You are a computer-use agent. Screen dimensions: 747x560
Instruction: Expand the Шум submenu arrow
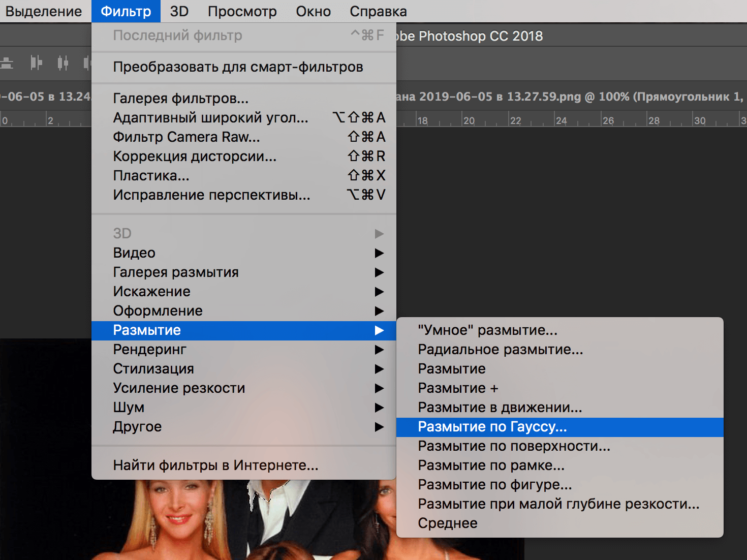coord(379,407)
